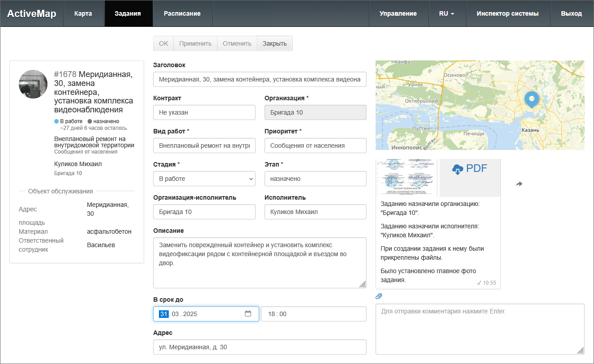Open the Приоритет selection field
The image size is (594, 364).
coord(315,146)
